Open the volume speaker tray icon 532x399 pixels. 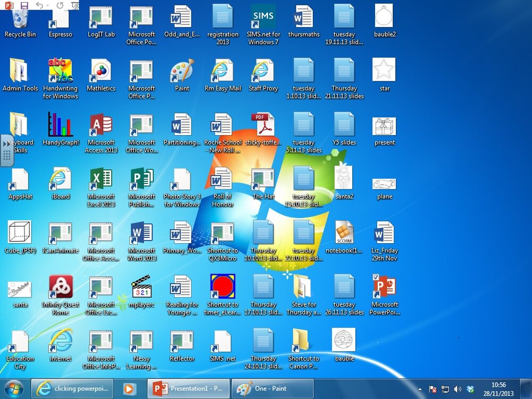tap(458, 389)
